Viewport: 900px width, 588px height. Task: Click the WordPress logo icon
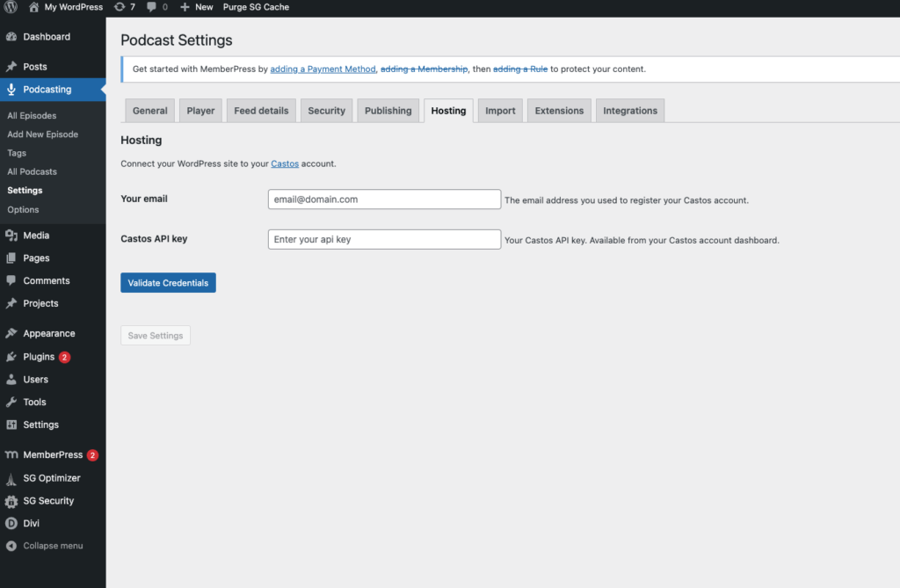[11, 7]
